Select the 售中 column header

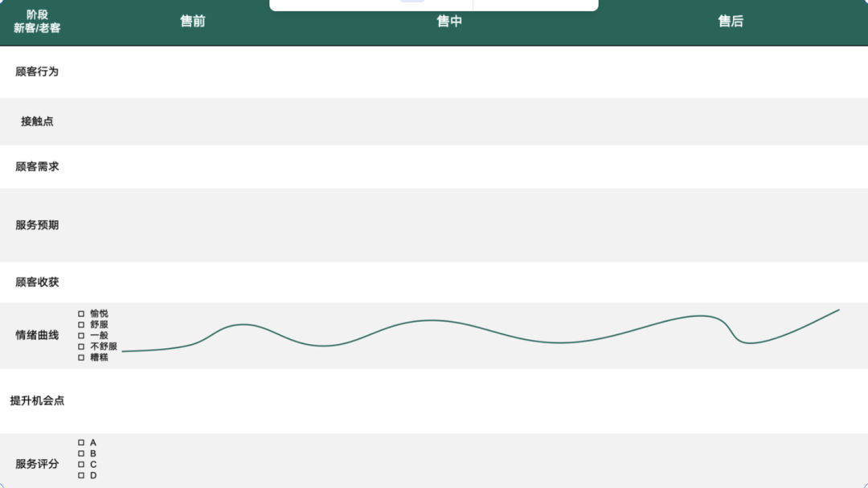(449, 21)
